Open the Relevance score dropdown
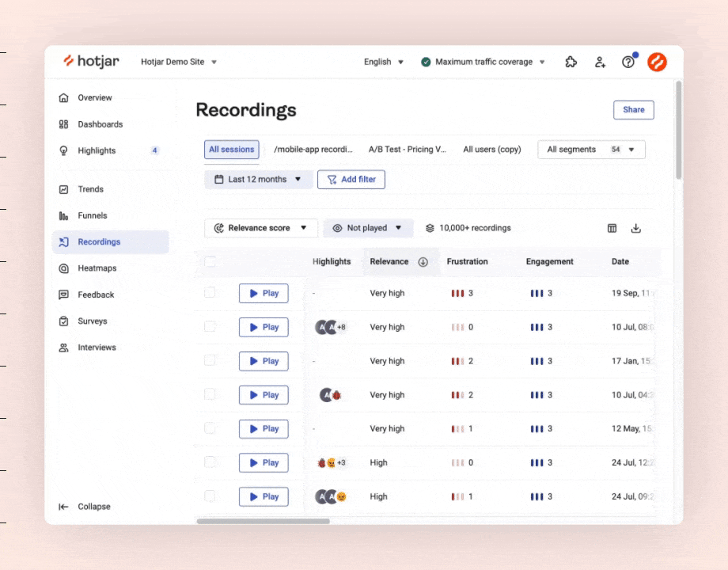The image size is (728, 570). [260, 228]
